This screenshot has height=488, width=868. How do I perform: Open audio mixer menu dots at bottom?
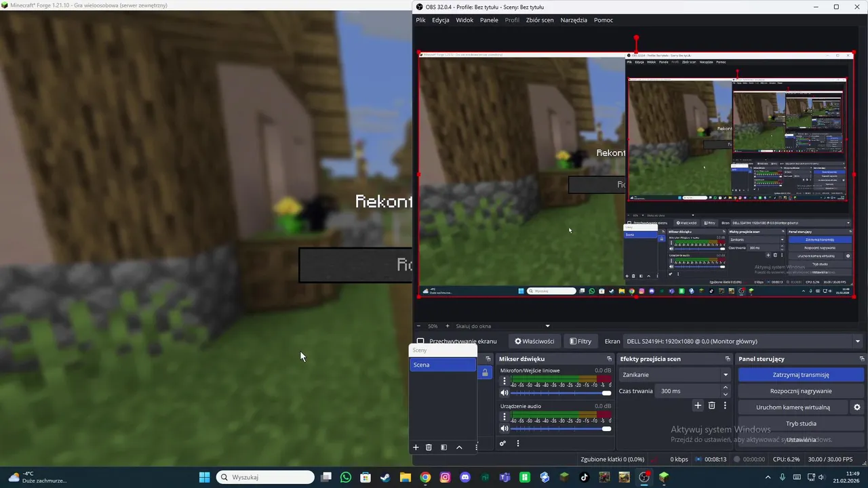point(518,444)
